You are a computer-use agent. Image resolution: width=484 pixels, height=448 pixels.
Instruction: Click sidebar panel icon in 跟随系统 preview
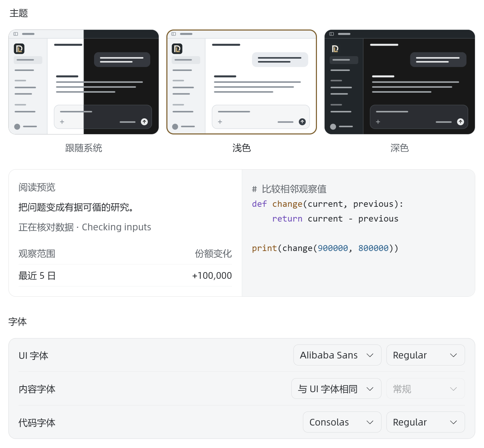click(16, 34)
